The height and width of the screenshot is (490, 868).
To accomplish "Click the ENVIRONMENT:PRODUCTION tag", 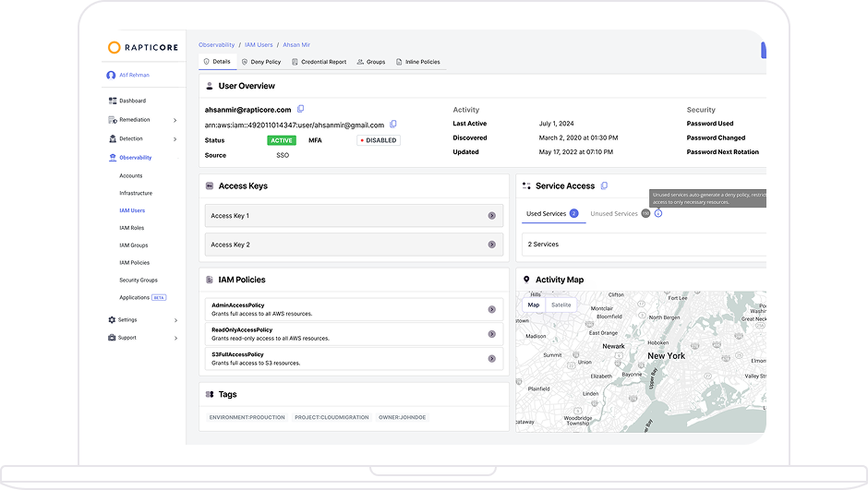I will tap(246, 417).
